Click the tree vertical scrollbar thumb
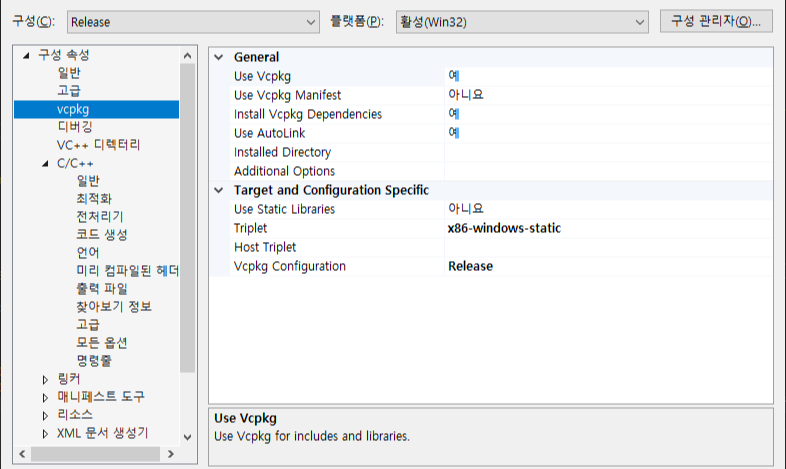This screenshot has height=469, width=786. [x=187, y=218]
